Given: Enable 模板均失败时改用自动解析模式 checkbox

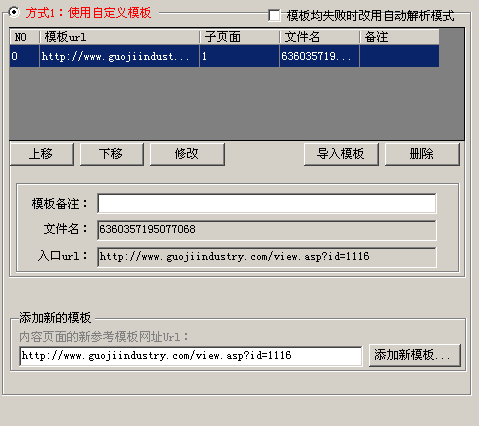Looking at the screenshot, I should 274,15.
